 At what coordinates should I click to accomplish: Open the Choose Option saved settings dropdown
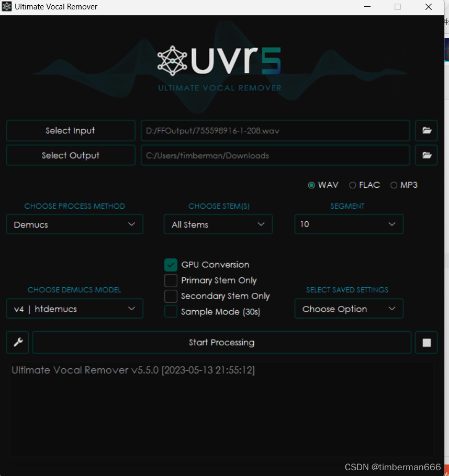(349, 309)
